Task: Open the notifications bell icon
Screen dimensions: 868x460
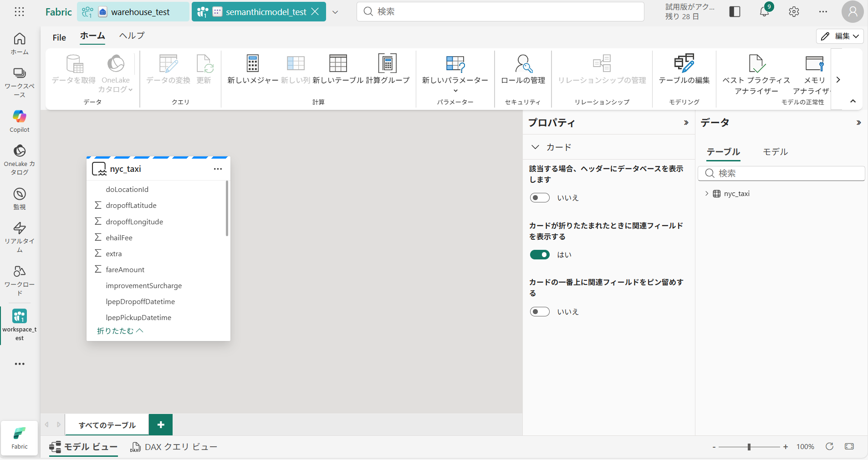Action: (764, 12)
